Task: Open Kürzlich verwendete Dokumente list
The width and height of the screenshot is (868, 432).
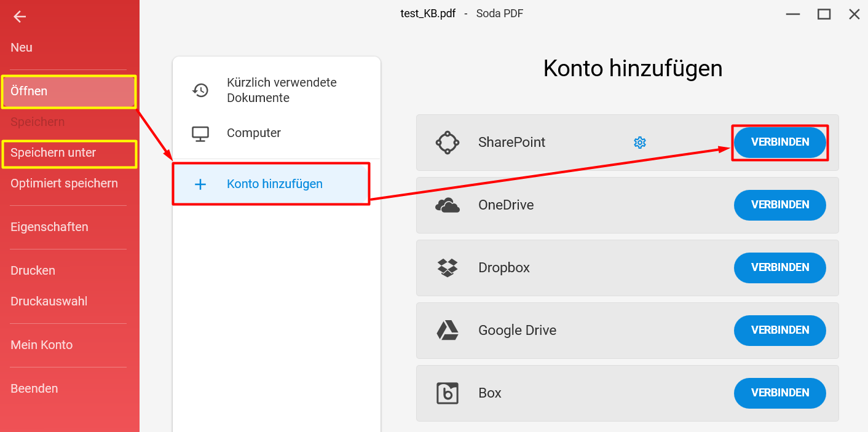Action: coord(277,90)
